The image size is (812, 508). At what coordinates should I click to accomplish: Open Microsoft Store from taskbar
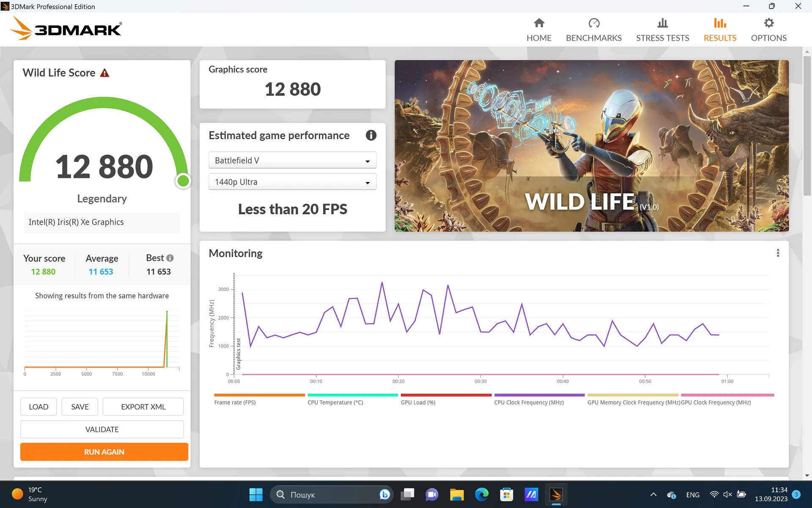[x=506, y=494]
